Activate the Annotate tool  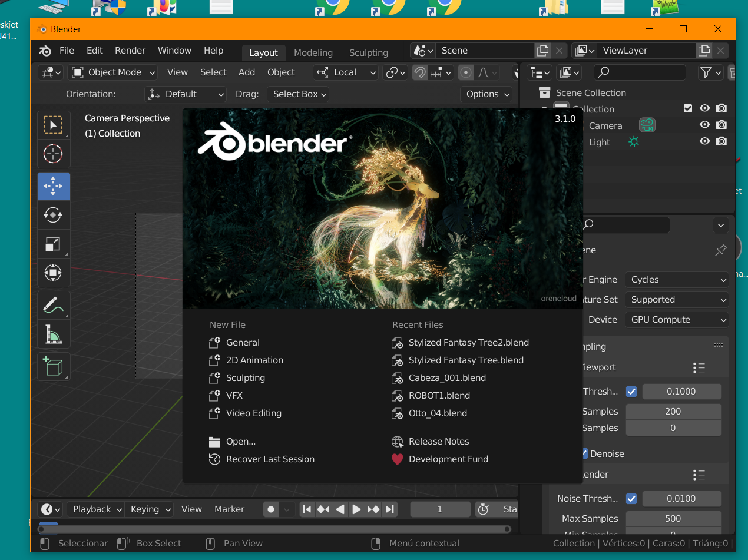(54, 305)
